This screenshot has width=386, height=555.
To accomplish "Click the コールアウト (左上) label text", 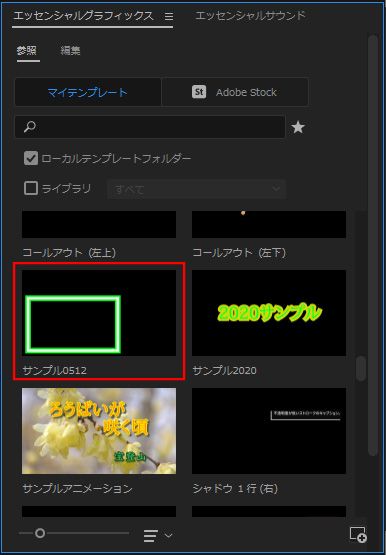I will tap(69, 253).
